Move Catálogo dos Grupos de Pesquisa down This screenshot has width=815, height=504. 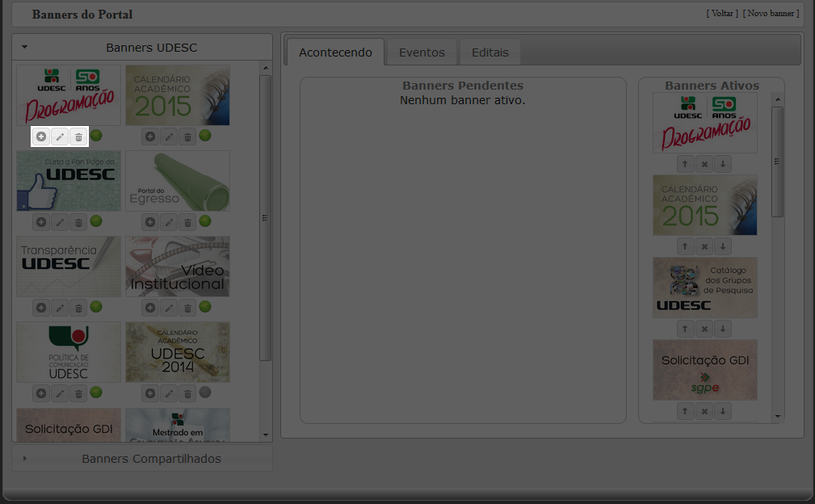[723, 329]
